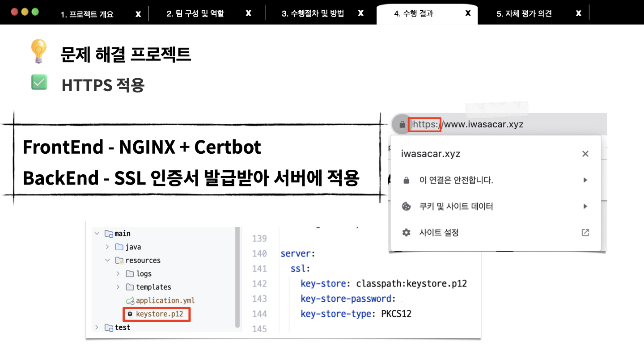Image resolution: width=644 pixels, height=362 pixels.
Task: Click line number 144 in gutter
Action: [259, 314]
